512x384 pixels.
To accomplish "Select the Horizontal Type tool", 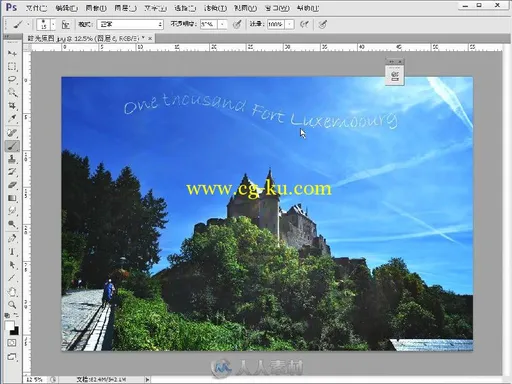I will tap(12, 251).
